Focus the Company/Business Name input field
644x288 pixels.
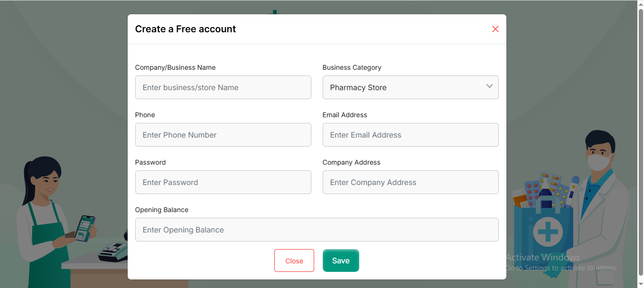pyautogui.click(x=223, y=87)
